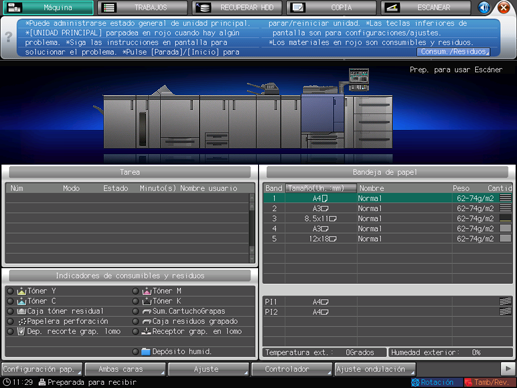
Task: Toggle the Papelera perforación indicator
Action: (11, 321)
